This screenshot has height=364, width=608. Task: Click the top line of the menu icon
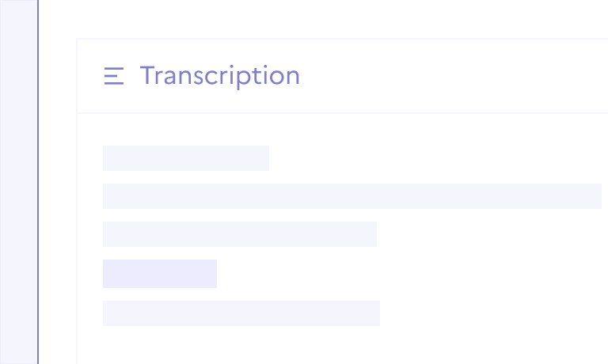point(114,70)
